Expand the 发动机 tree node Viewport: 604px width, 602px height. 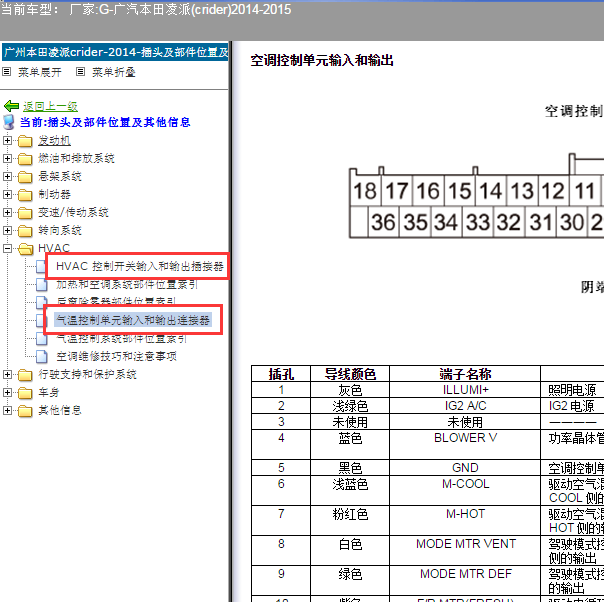point(7,141)
